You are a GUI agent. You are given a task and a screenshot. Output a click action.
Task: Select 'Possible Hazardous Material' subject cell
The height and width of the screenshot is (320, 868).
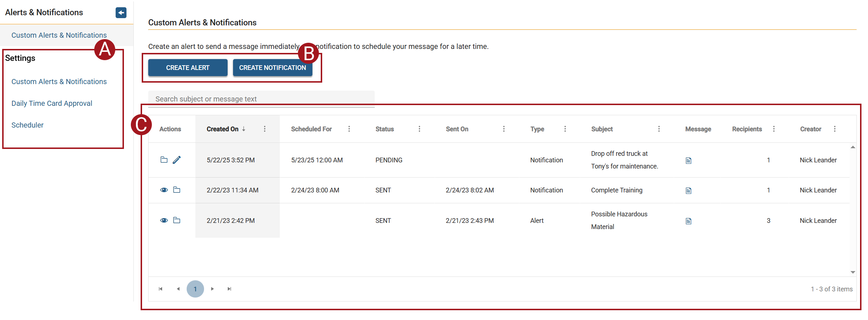619,220
